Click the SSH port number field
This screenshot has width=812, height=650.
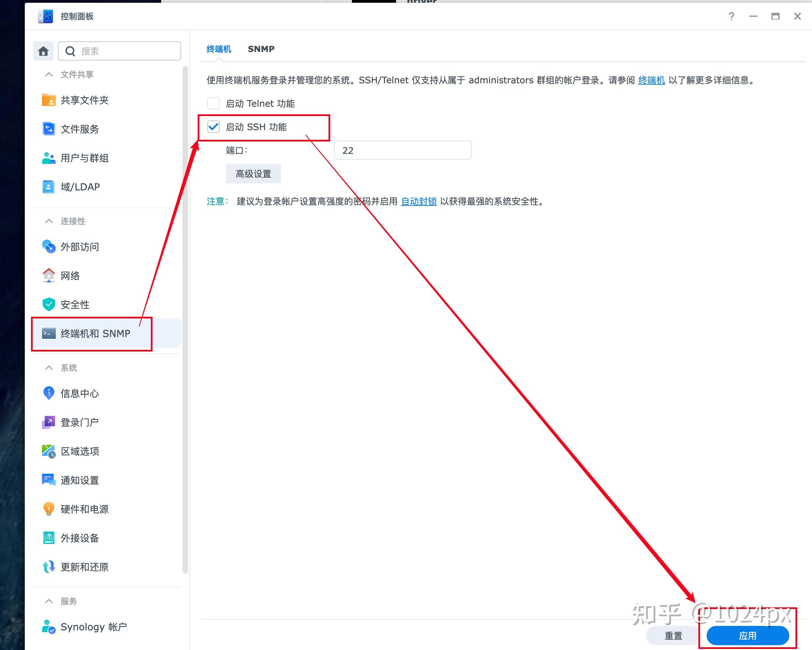402,150
